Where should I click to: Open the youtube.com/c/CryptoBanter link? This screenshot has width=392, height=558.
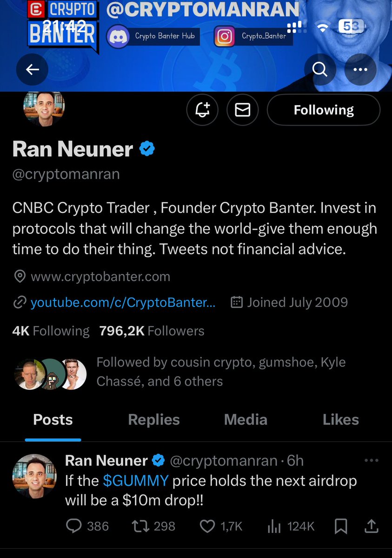[x=123, y=302]
